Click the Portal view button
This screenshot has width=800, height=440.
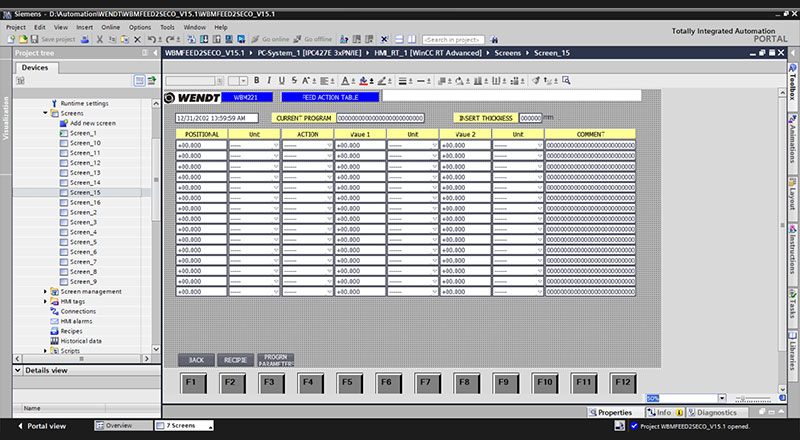pos(41,425)
